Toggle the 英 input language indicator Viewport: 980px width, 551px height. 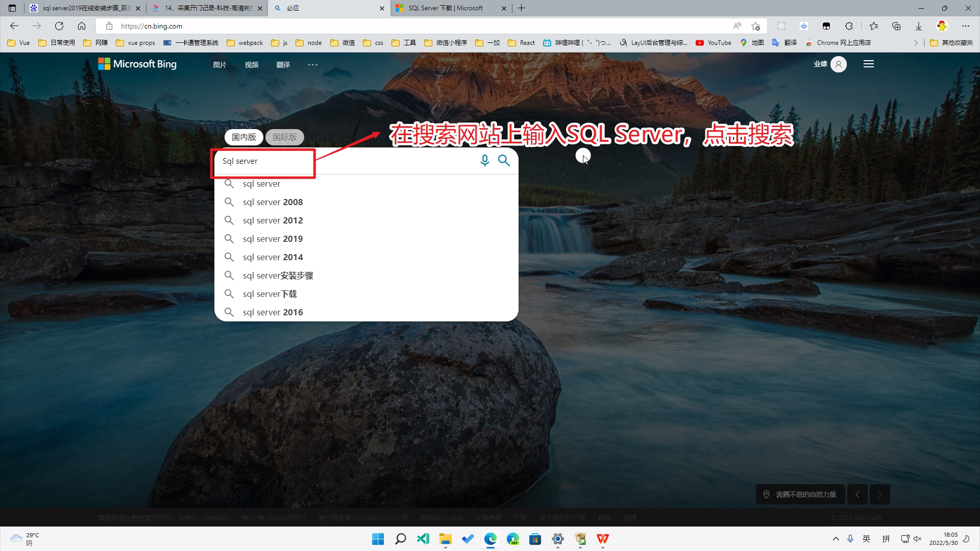[x=867, y=539]
